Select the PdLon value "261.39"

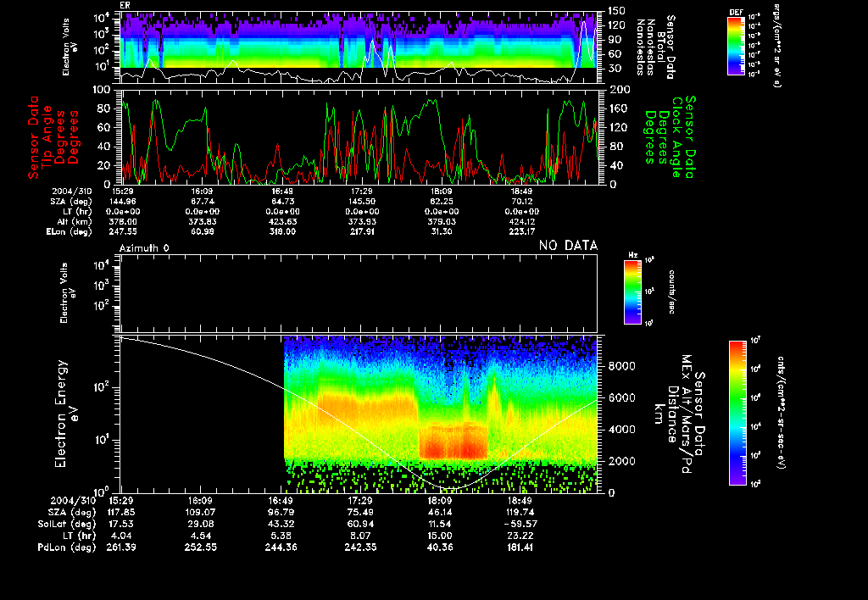point(121,547)
